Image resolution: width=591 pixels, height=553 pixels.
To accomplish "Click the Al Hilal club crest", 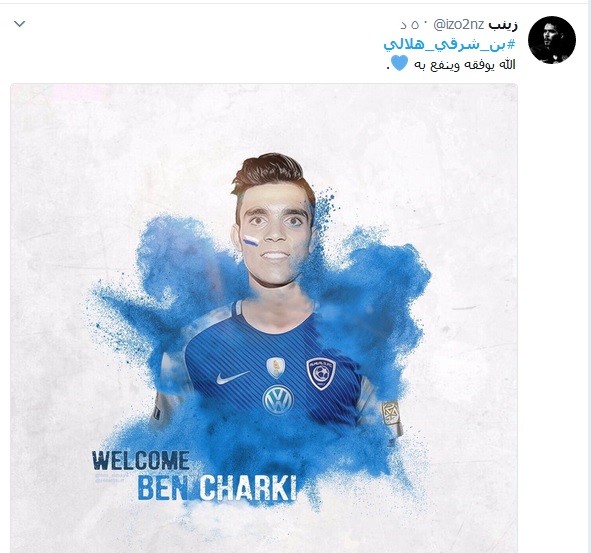I will 321,374.
